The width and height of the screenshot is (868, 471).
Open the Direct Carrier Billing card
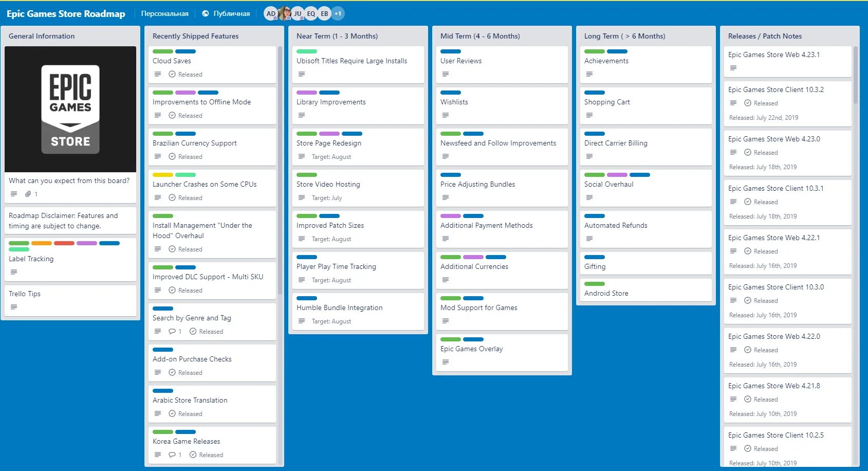646,147
